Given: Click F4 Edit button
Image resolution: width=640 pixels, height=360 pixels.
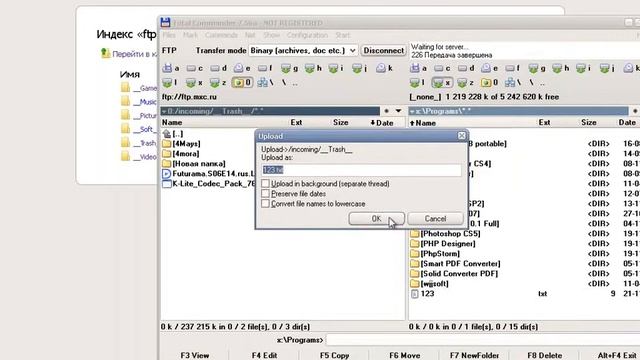Looking at the screenshot, I should (x=264, y=355).
